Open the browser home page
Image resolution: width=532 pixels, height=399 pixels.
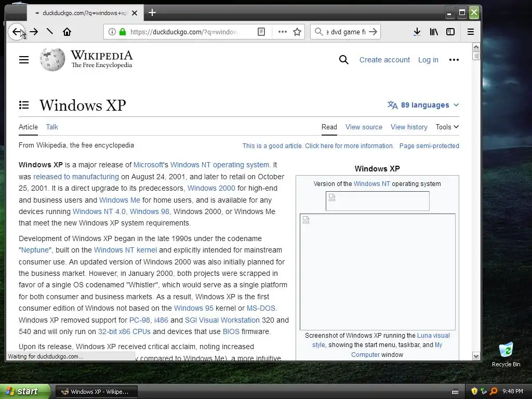[67, 32]
